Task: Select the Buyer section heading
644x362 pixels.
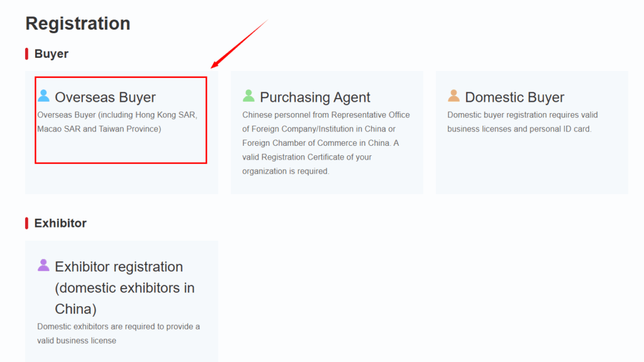Action: point(52,54)
